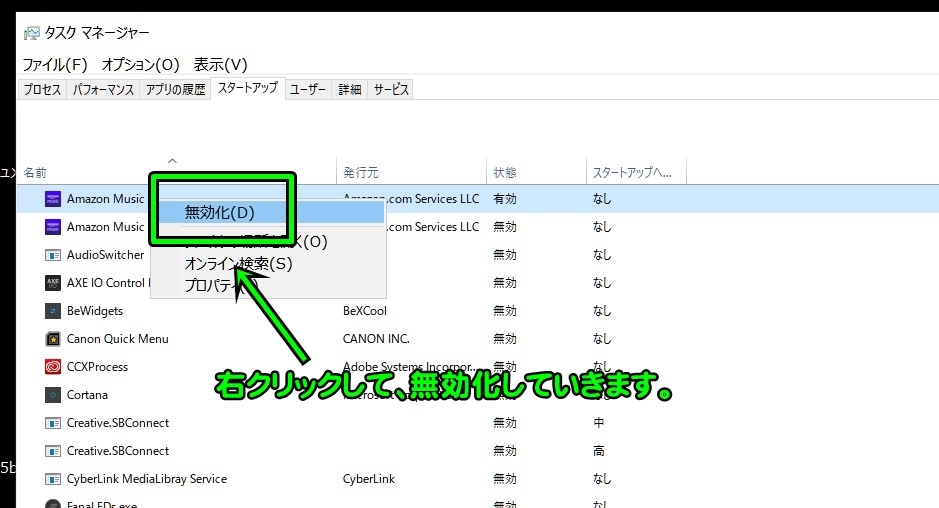Click the icon of the disabled Amazon Music entry
This screenshot has height=508, width=939.
tap(53, 227)
